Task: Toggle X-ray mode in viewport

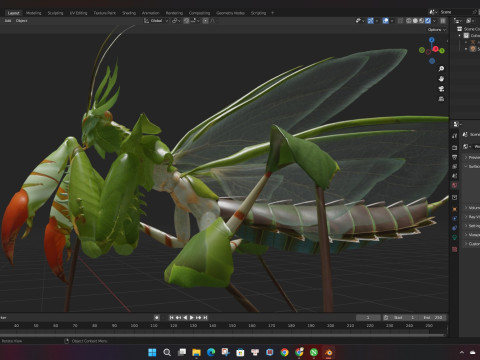Action: pyautogui.click(x=400, y=21)
